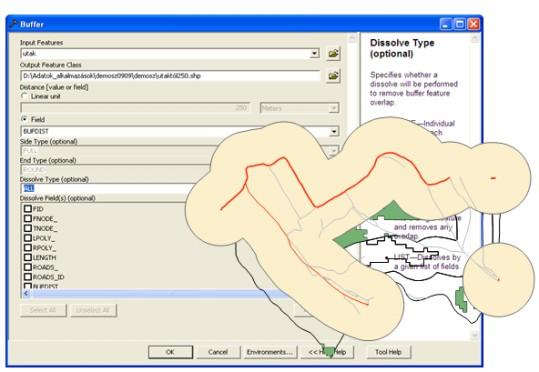Open the BUFDIST field dropdown
539x372 pixels.
333,131
